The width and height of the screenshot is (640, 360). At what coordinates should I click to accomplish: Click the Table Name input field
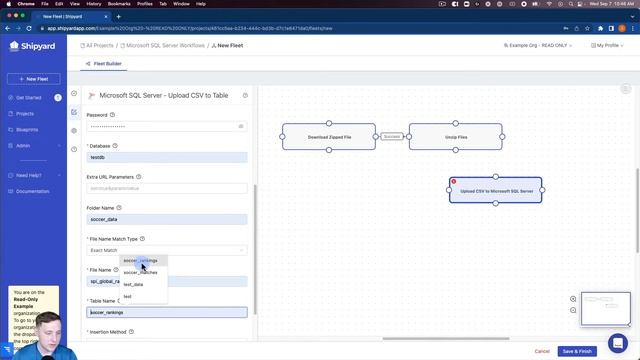click(x=167, y=312)
